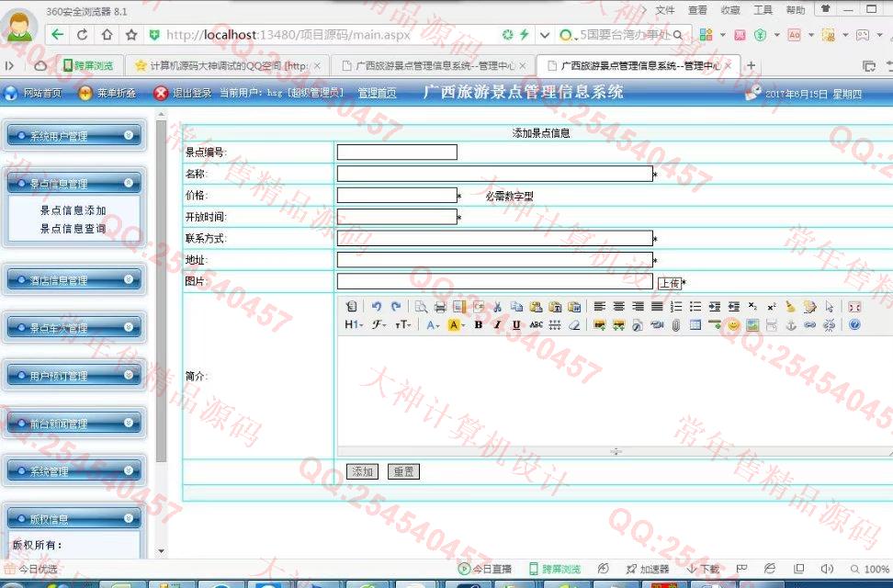Viewport: 893px width, 588px height.
Task: Open the H1 heading format dropdown
Action: tap(354, 324)
